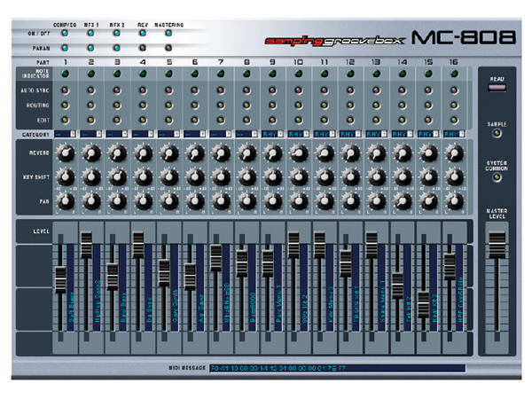Adjust the Reverb knob for part 5

click(x=169, y=153)
